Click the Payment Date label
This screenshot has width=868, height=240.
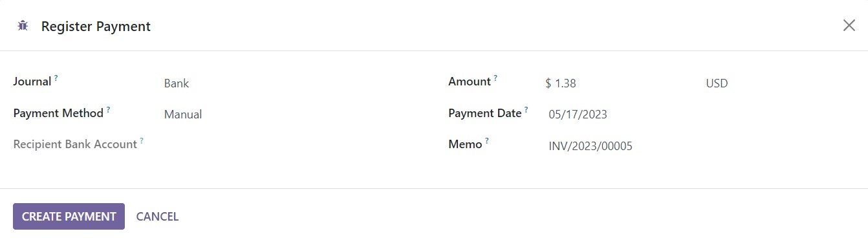[485, 113]
